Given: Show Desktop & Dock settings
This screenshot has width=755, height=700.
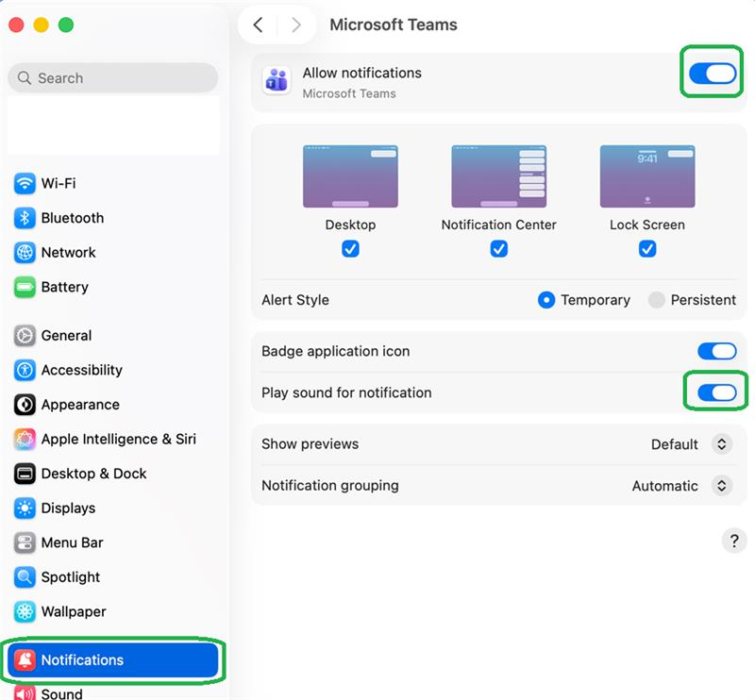Looking at the screenshot, I should pyautogui.click(x=113, y=474).
